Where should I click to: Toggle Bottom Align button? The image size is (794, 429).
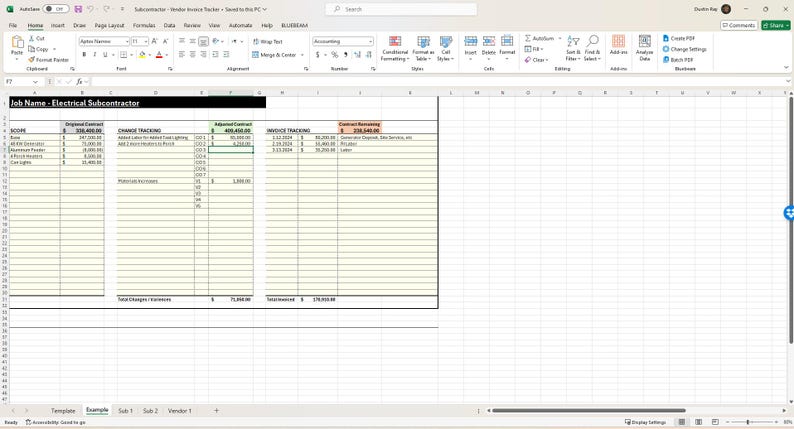coord(203,41)
